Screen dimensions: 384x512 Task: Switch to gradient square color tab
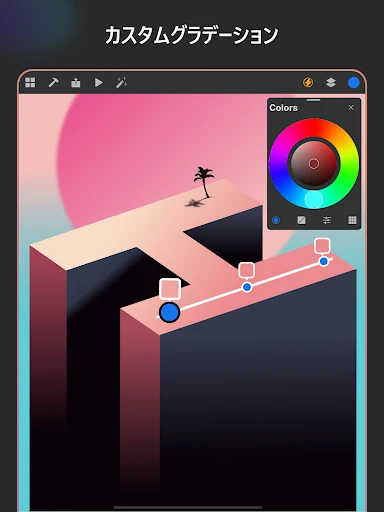pos(301,220)
